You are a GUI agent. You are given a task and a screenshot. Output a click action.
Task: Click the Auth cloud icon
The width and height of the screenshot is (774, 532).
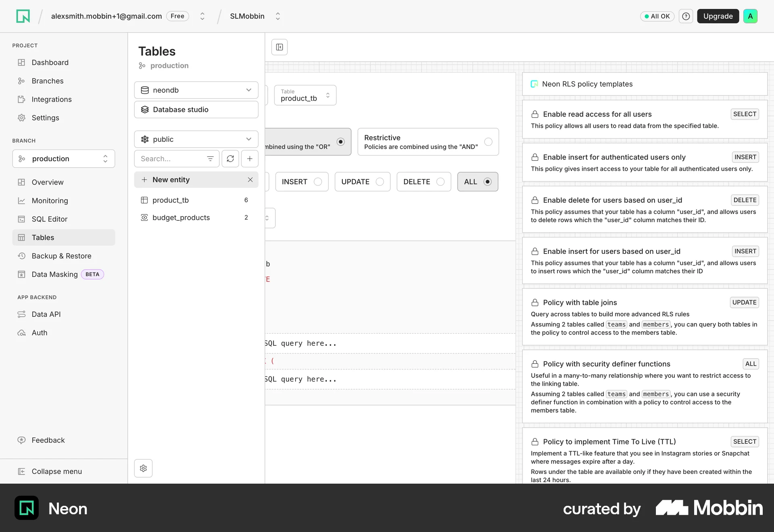tap(21, 333)
